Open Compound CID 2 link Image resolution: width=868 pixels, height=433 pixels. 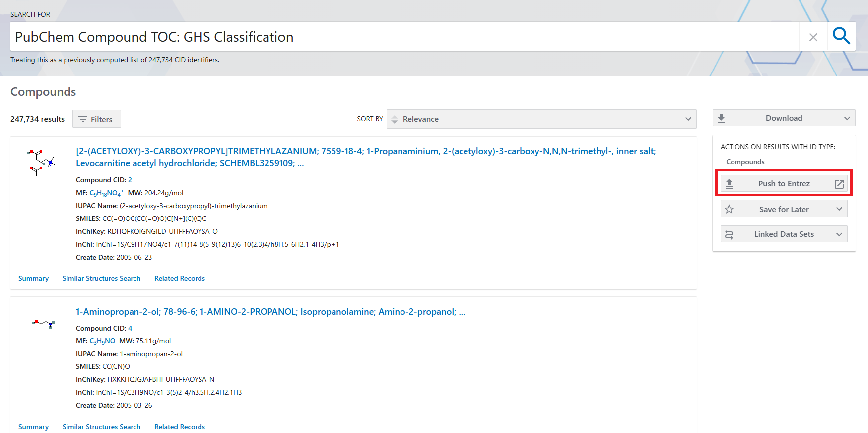(130, 180)
